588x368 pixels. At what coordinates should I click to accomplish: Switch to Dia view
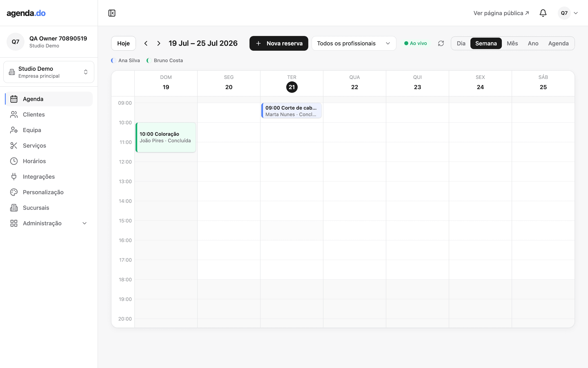point(461,43)
